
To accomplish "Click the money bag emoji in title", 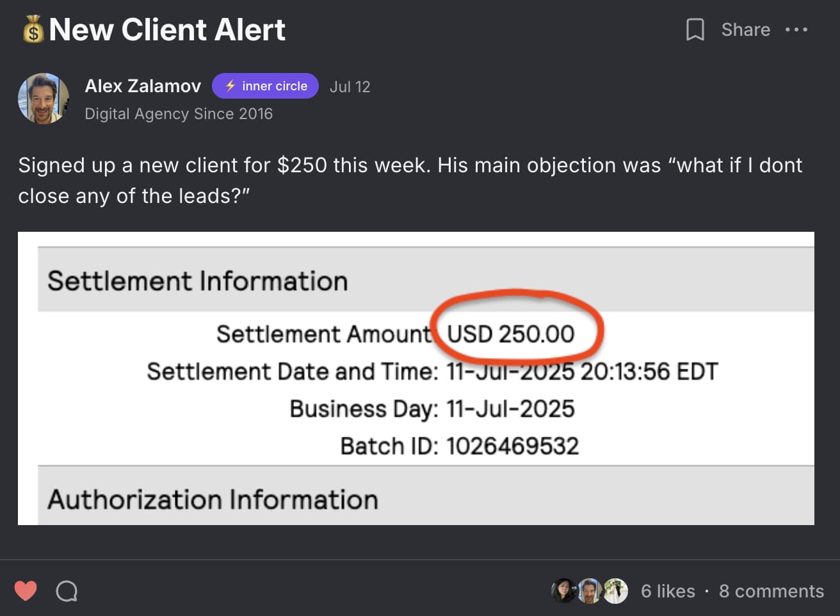I will coord(33,29).
